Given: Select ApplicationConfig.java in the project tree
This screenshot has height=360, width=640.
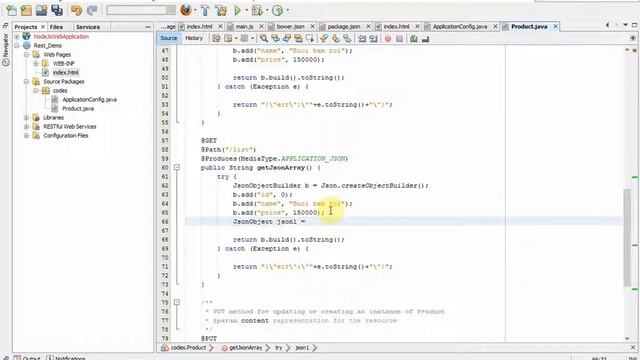Looking at the screenshot, I should coord(89,99).
